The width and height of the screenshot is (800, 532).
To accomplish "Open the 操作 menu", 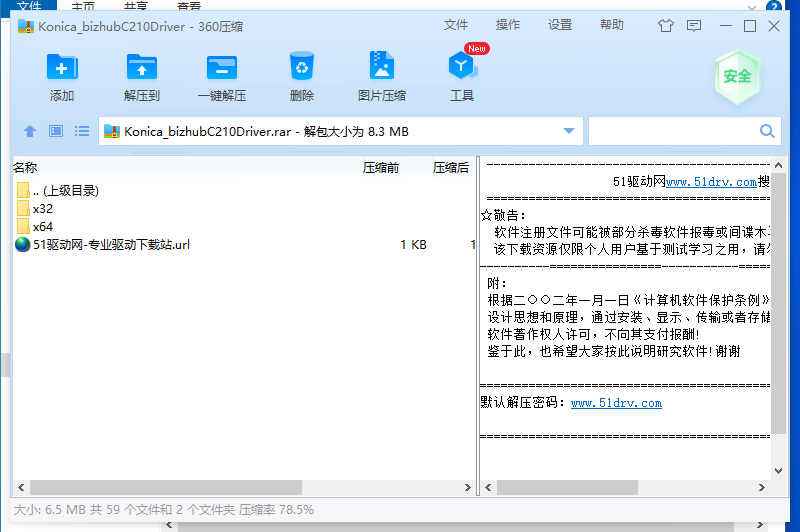I will coord(508,25).
